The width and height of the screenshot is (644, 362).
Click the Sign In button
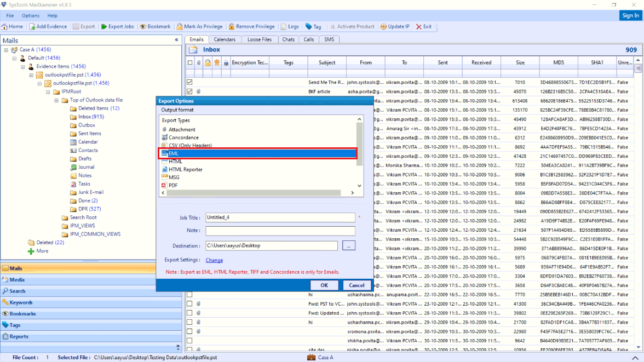coord(630,16)
